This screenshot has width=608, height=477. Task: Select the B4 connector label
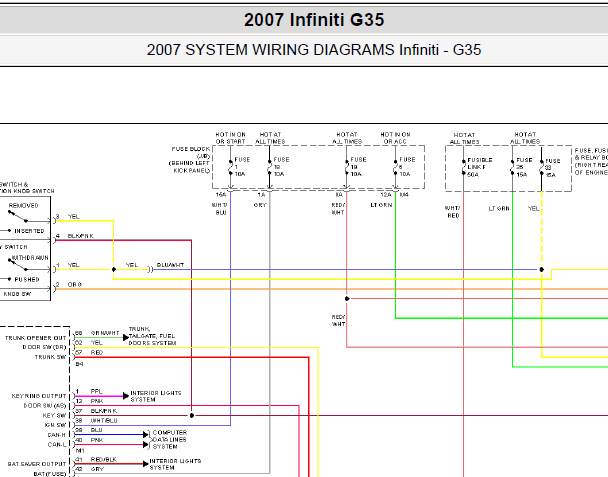[x=79, y=364]
